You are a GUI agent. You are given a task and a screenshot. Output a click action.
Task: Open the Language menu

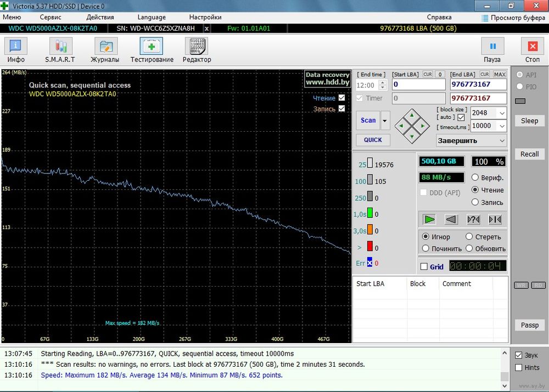(x=152, y=17)
